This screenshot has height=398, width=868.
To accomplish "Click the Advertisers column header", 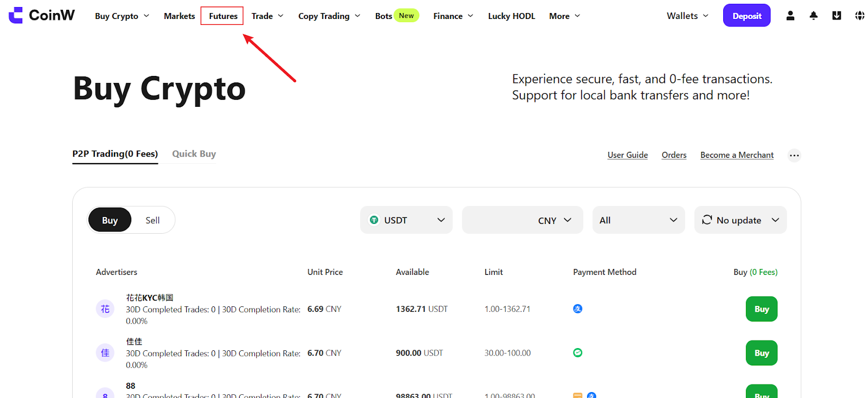I will [x=117, y=272].
